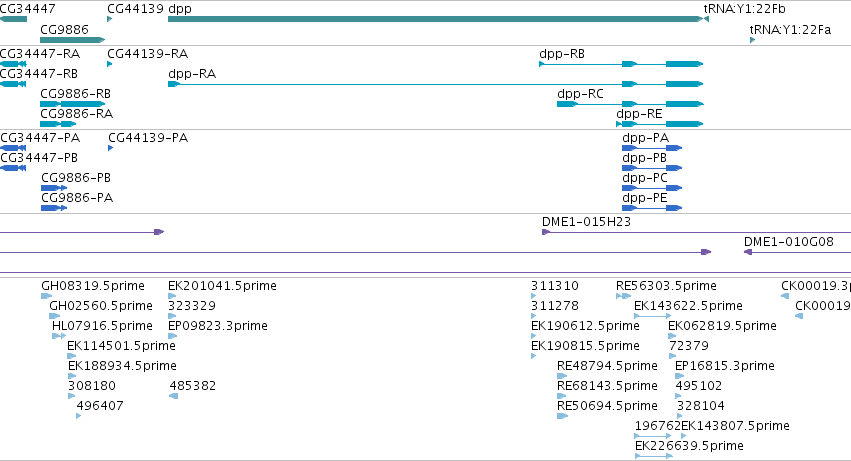The image size is (851, 461).
Task: Click the CG44139 small gene arrow
Action: click(110, 19)
